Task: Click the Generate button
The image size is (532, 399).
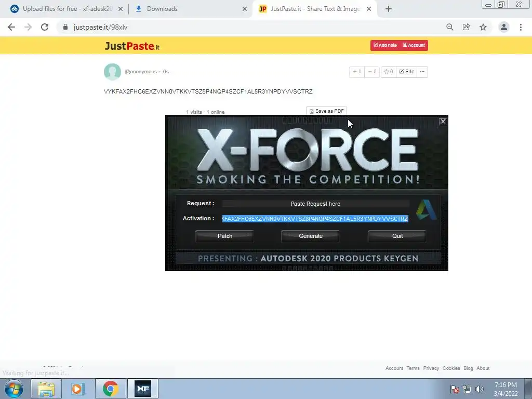Action: 311,236
